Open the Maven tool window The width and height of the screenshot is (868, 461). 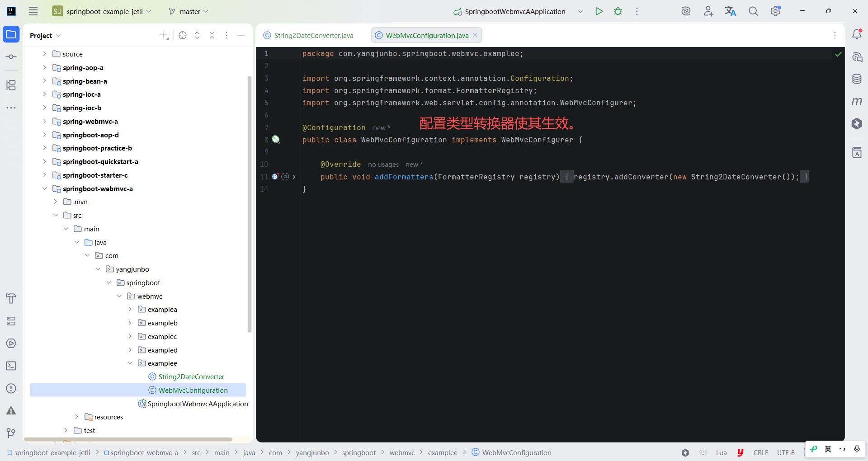pyautogui.click(x=857, y=101)
